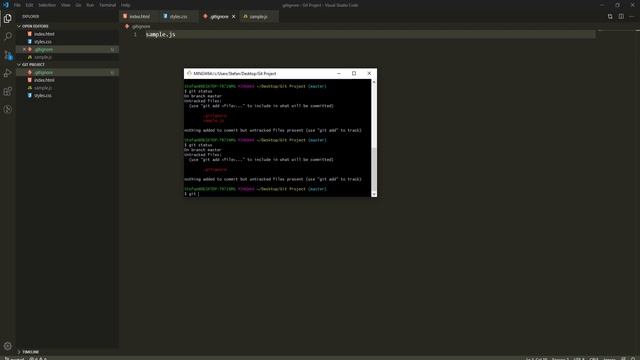Open the Explorer view in activity bar
Viewport: 640px width, 360px height.
tap(7, 18)
